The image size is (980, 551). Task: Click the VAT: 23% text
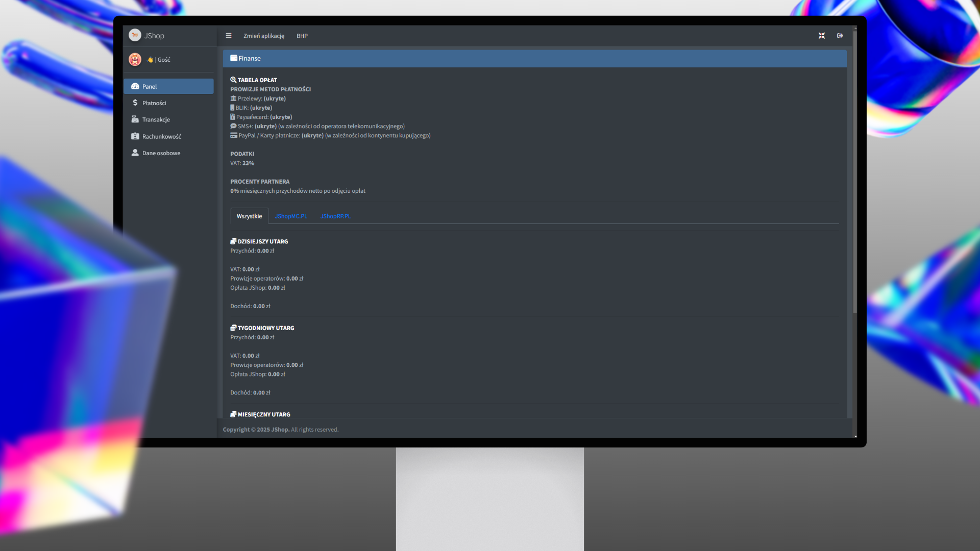tap(242, 163)
